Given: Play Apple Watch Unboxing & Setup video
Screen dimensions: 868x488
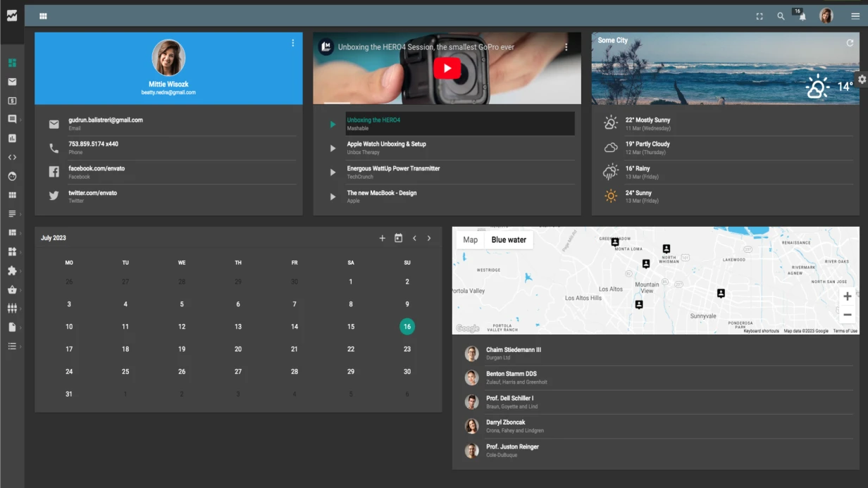Looking at the screenshot, I should pos(386,144).
